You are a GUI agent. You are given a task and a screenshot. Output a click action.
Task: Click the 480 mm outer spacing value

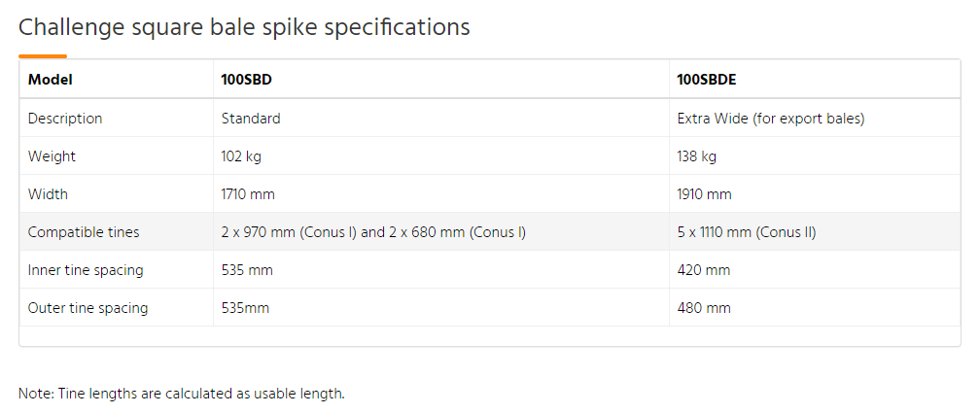[703, 308]
